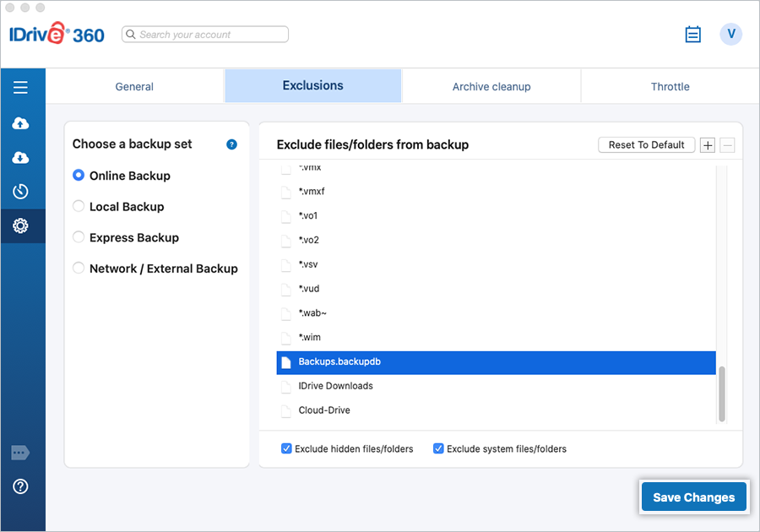
Task: Open the cloud download restore section
Action: (21, 158)
